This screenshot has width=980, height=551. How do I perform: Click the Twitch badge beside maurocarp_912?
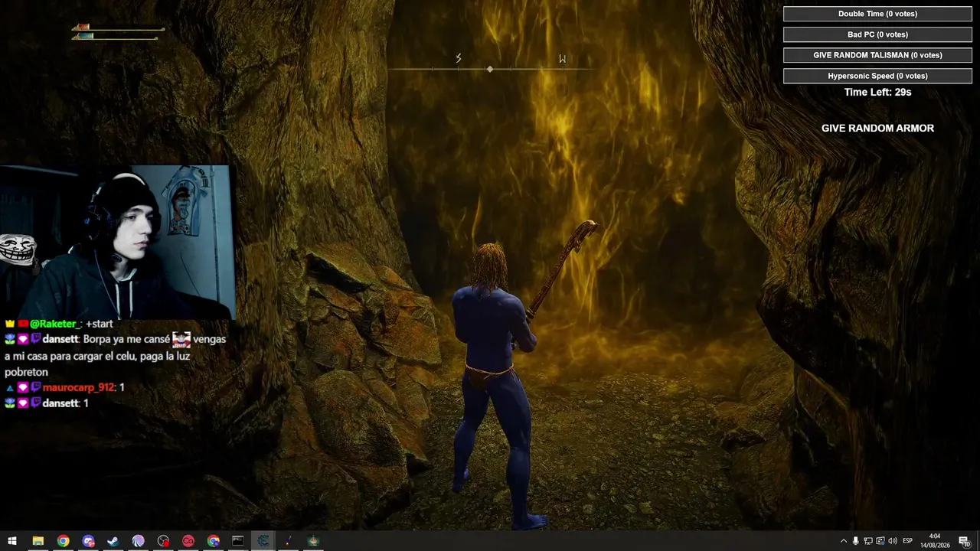[36, 388]
